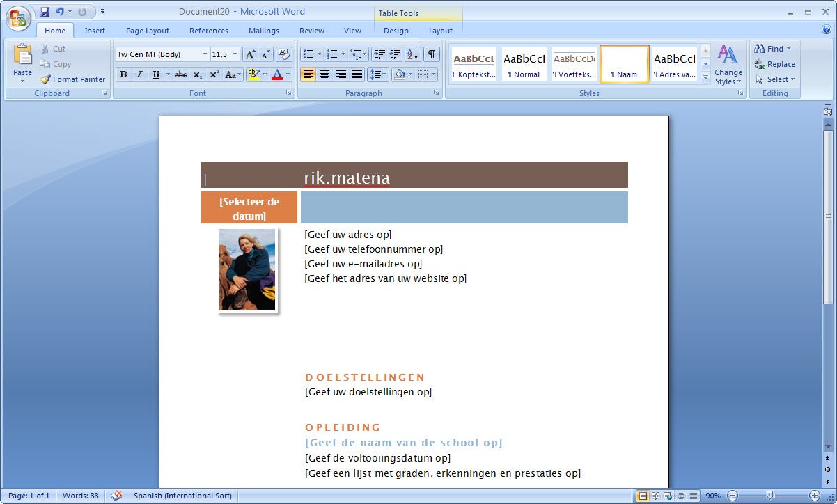This screenshot has width=837, height=504.
Task: Grow the font size
Action: coord(250,54)
